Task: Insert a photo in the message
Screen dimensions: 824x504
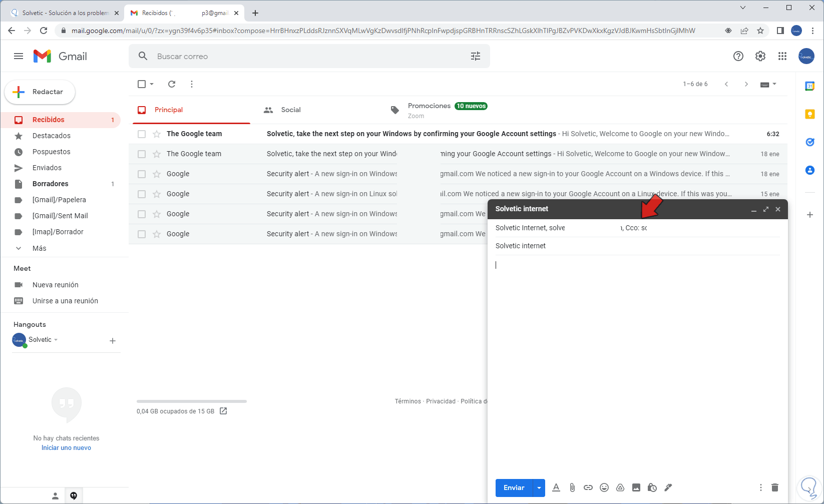Action: click(x=636, y=488)
